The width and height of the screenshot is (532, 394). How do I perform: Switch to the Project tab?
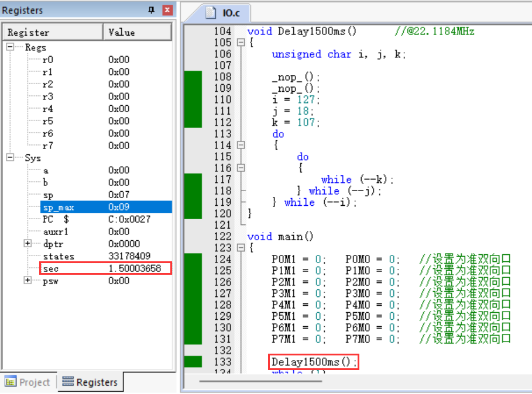pos(28,382)
